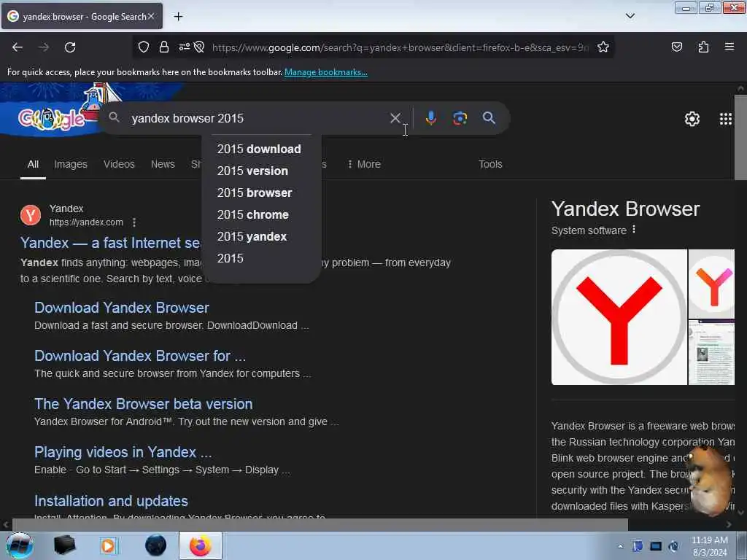The height and width of the screenshot is (560, 747).
Task: Choose the '2015 browser' suggestion
Action: (255, 192)
